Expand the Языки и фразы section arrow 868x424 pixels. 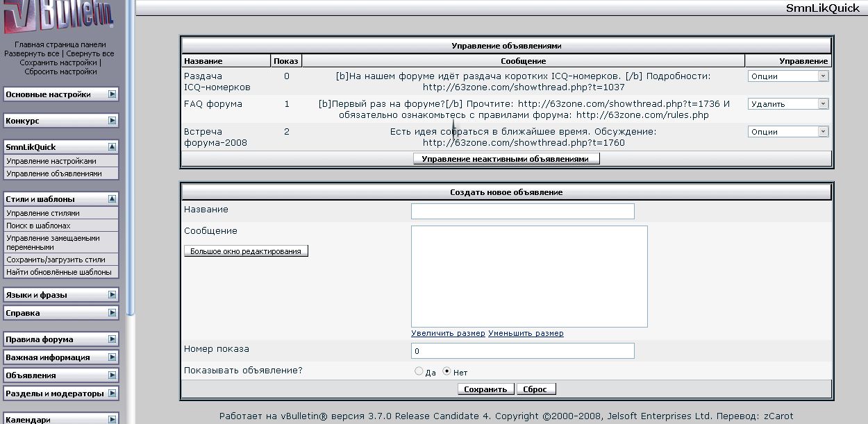[x=112, y=294]
